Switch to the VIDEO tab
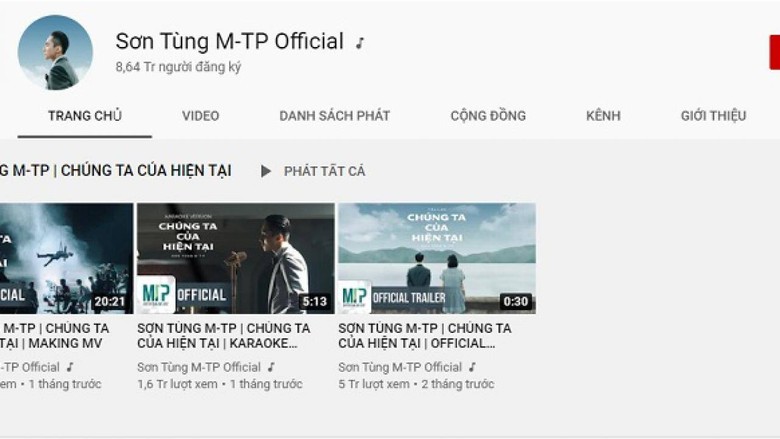Screen dimensions: 780x439 click(x=200, y=116)
